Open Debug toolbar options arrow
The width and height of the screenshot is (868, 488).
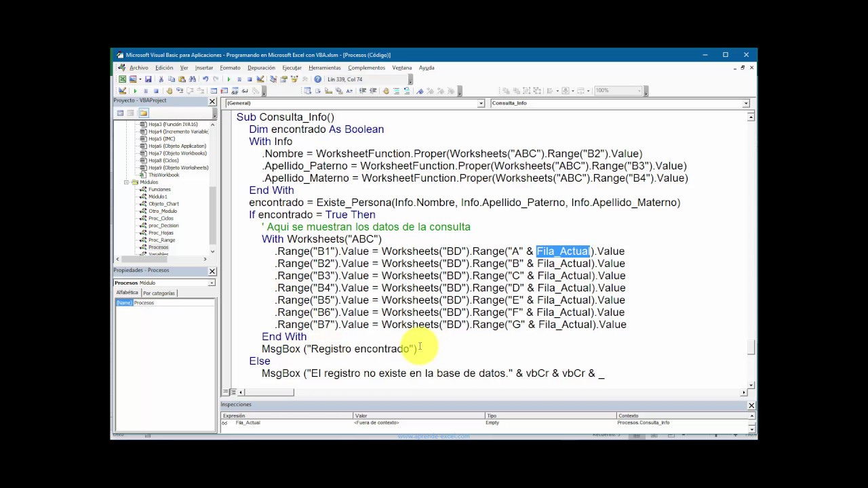pyautogui.click(x=264, y=92)
